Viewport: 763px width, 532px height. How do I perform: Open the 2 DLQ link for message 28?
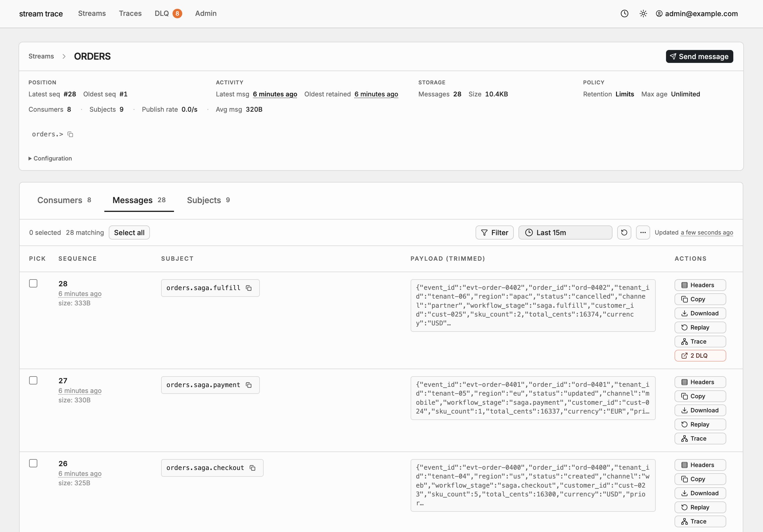[x=700, y=356]
